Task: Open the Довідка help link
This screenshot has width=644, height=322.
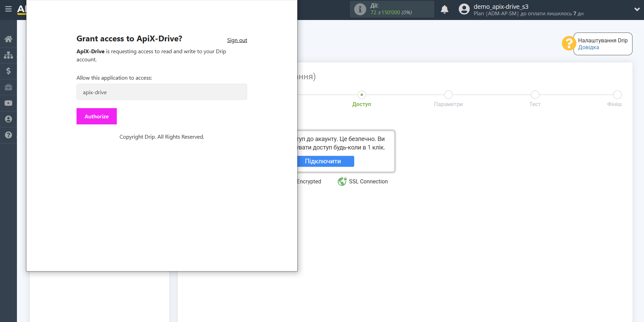Action: (x=588, y=47)
